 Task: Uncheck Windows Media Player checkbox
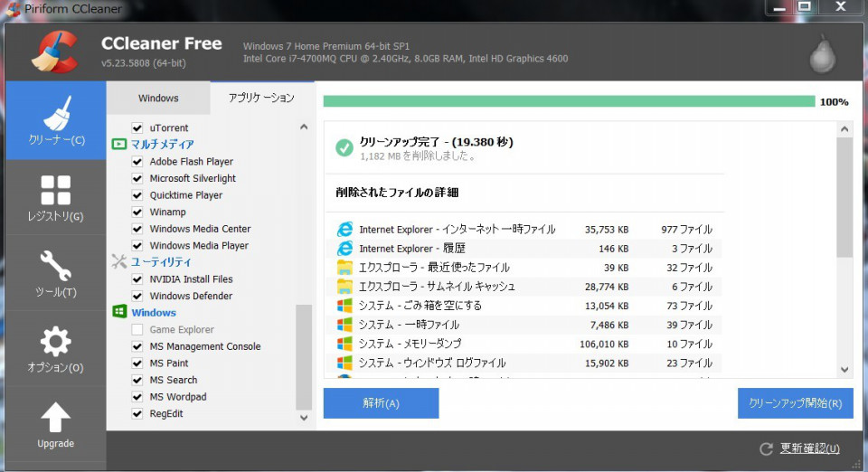pos(137,246)
